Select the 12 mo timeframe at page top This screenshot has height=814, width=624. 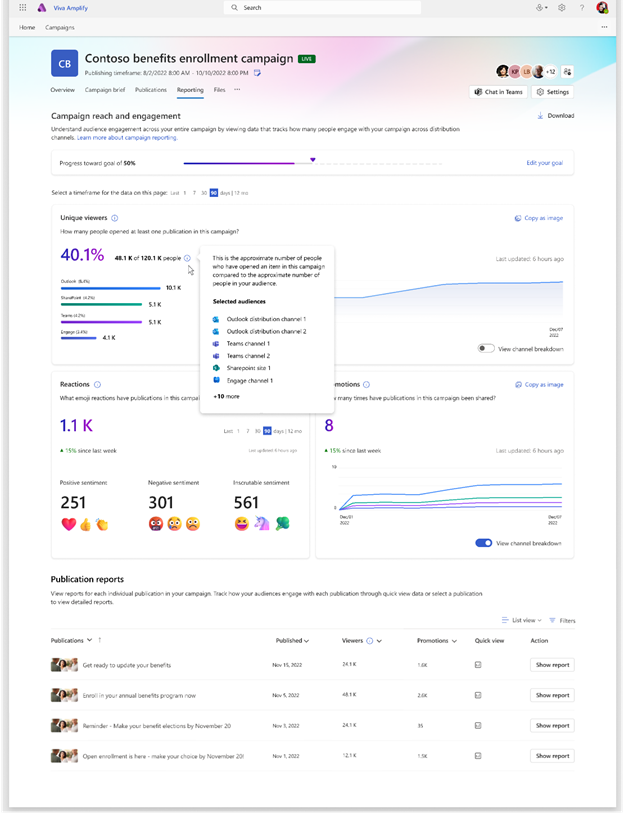[241, 193]
